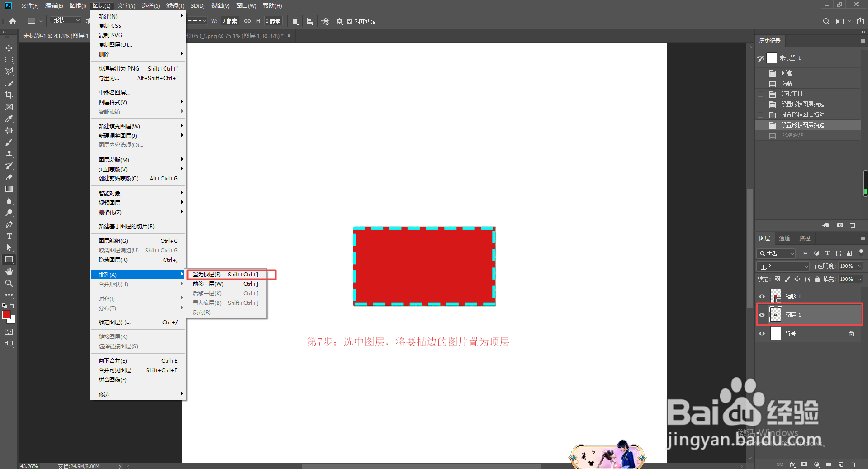Toggle layer filtering switch on or off
This screenshot has height=469, width=868.
861,252
